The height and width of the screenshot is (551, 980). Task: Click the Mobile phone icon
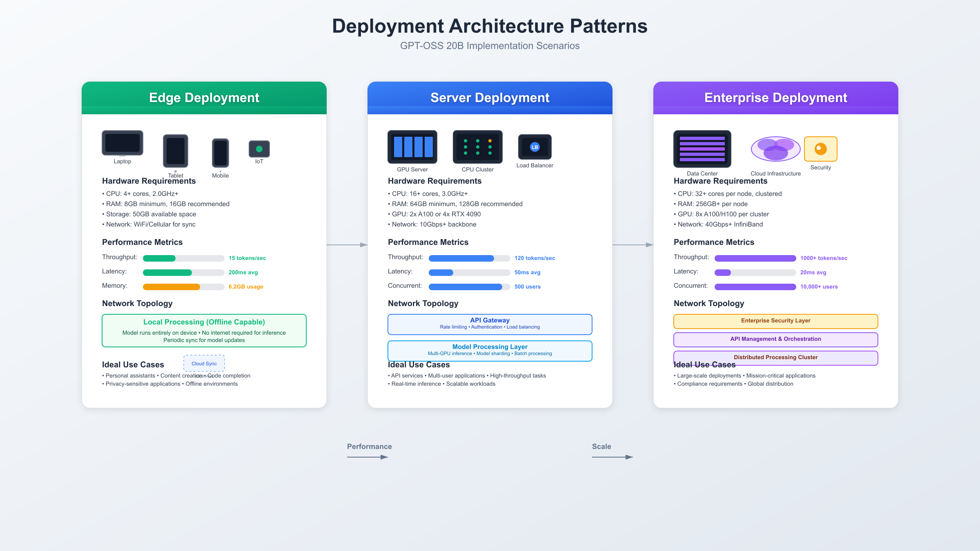220,153
